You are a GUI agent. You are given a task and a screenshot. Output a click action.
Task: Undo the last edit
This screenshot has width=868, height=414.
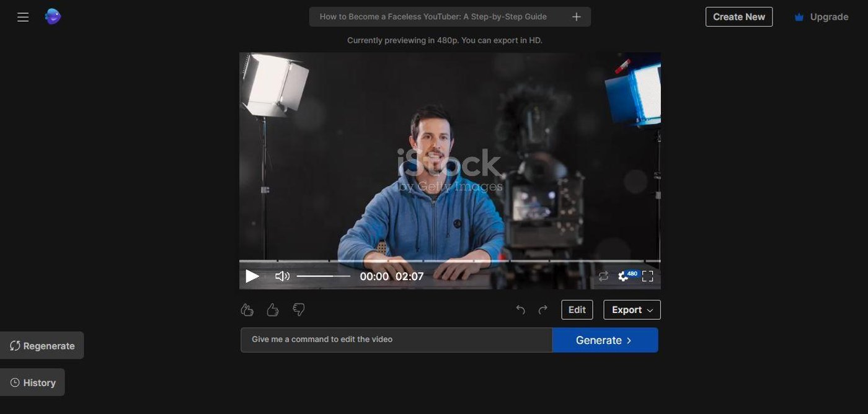click(x=520, y=309)
